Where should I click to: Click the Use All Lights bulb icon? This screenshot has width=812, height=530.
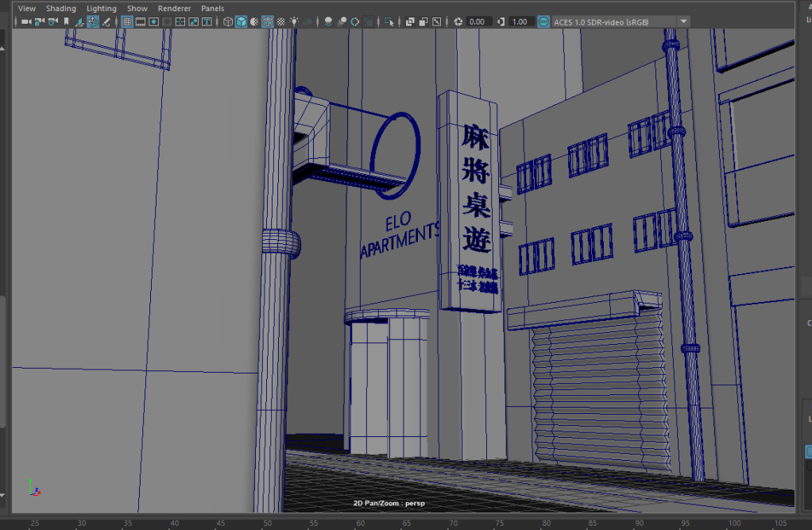click(294, 21)
